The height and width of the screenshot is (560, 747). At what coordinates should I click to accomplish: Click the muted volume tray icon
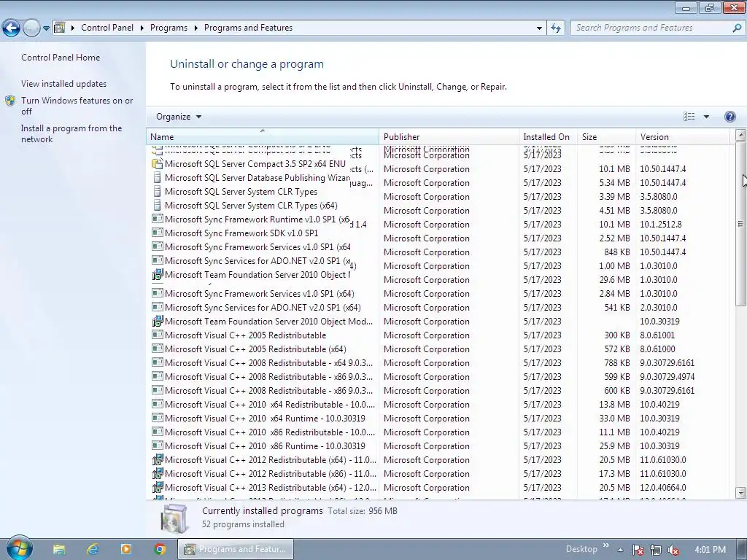point(673,550)
